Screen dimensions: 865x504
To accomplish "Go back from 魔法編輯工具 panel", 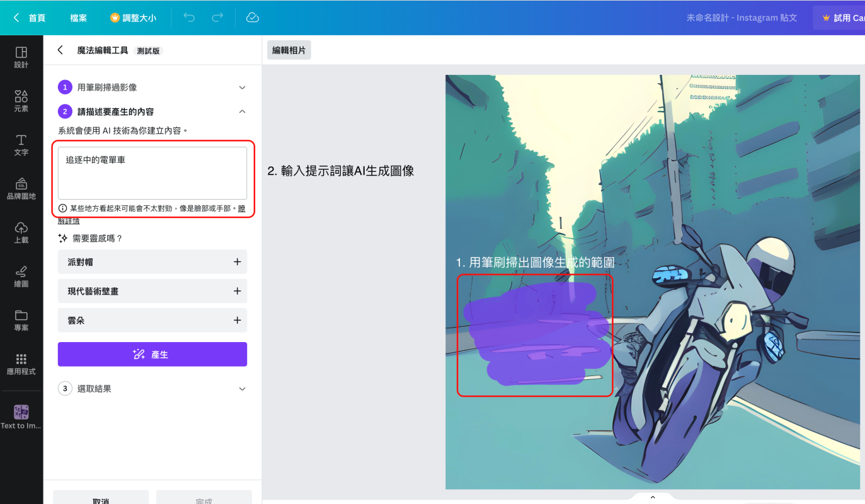I will [60, 50].
